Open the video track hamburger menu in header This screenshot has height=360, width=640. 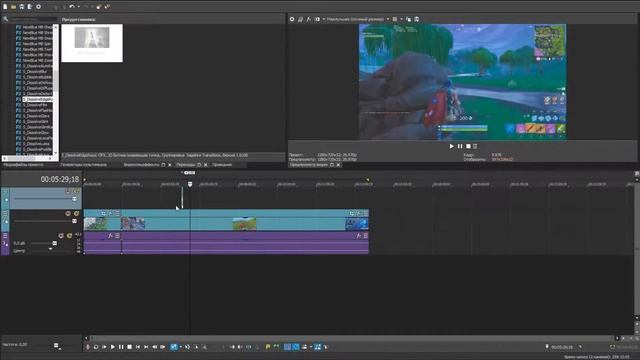(5, 213)
